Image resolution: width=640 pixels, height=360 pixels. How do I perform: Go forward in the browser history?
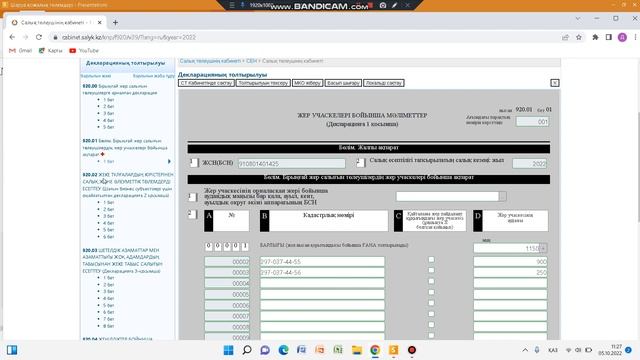coord(25,37)
